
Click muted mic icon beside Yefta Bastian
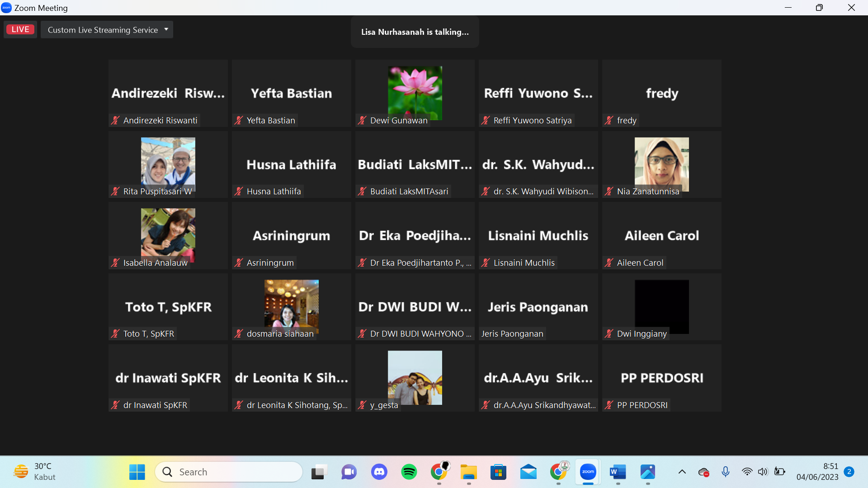239,120
